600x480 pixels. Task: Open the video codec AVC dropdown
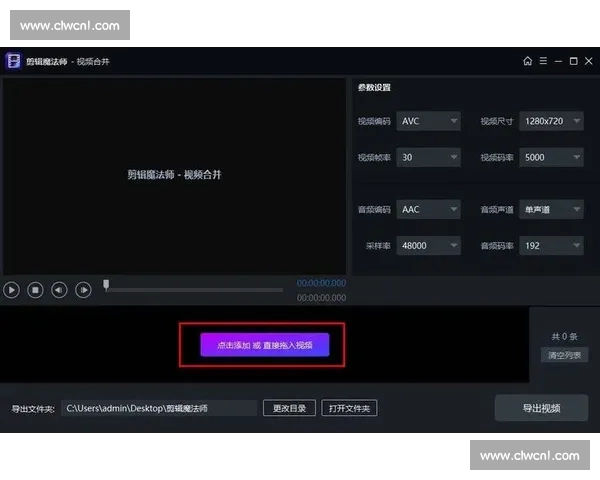pos(428,121)
